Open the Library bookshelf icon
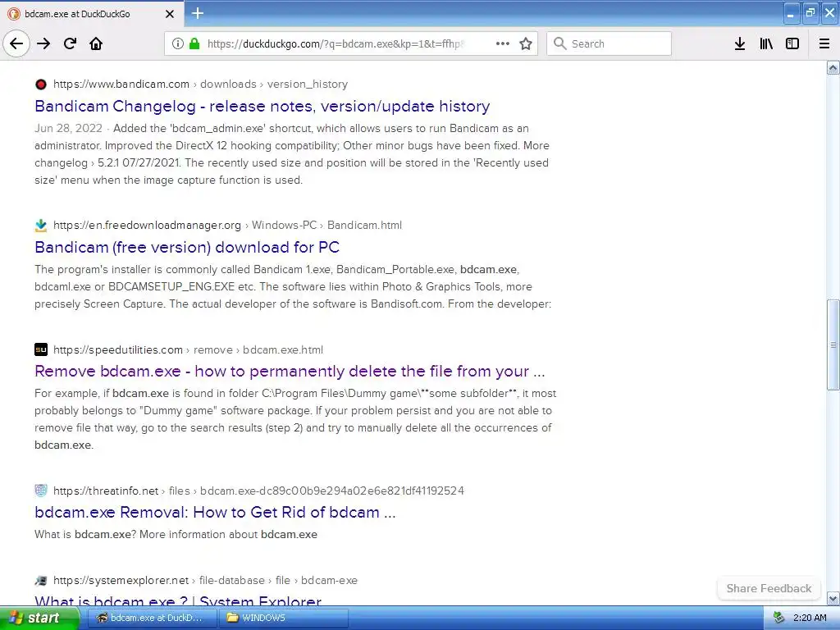This screenshot has width=840, height=630. [x=766, y=44]
